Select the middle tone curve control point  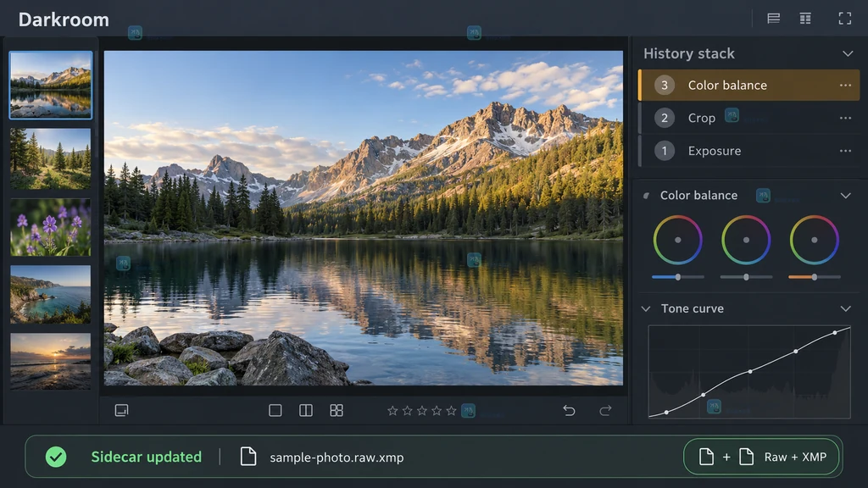(x=750, y=371)
